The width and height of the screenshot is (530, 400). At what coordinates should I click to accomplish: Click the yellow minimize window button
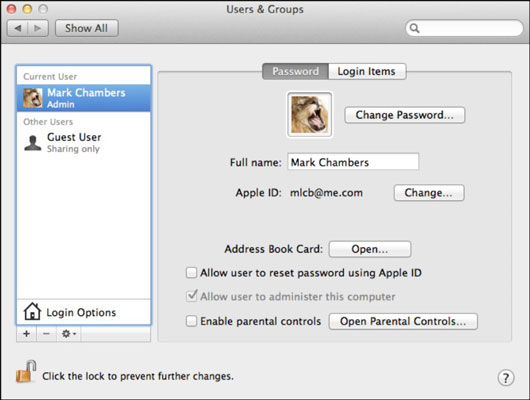pos(27,9)
